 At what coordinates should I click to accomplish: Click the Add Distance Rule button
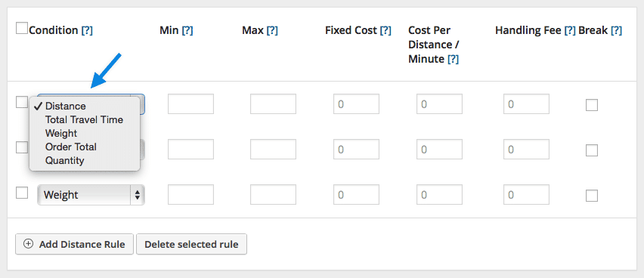(74, 244)
